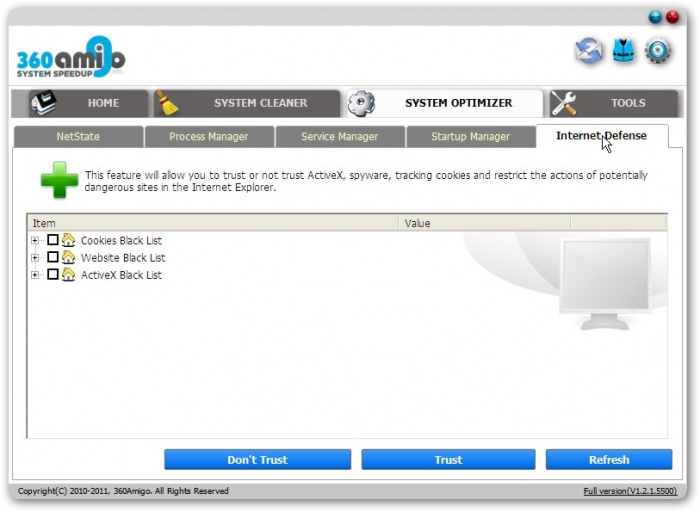Screen dimensions: 700x512
Task: Click the house icon beside Cookies Black List
Action: click(68, 240)
